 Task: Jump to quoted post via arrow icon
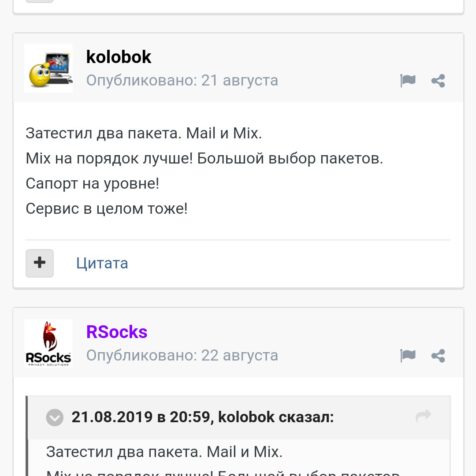pos(423,416)
